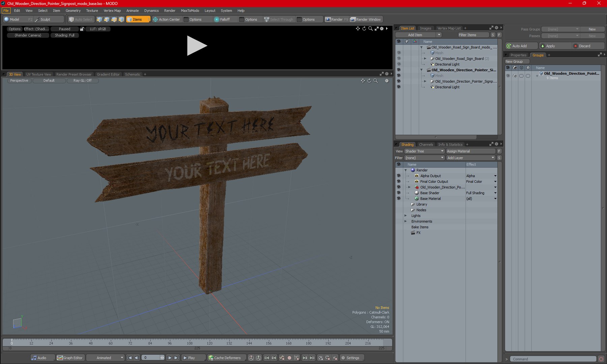
Task: Click the lock icon beside Paused
Action: [82, 29]
